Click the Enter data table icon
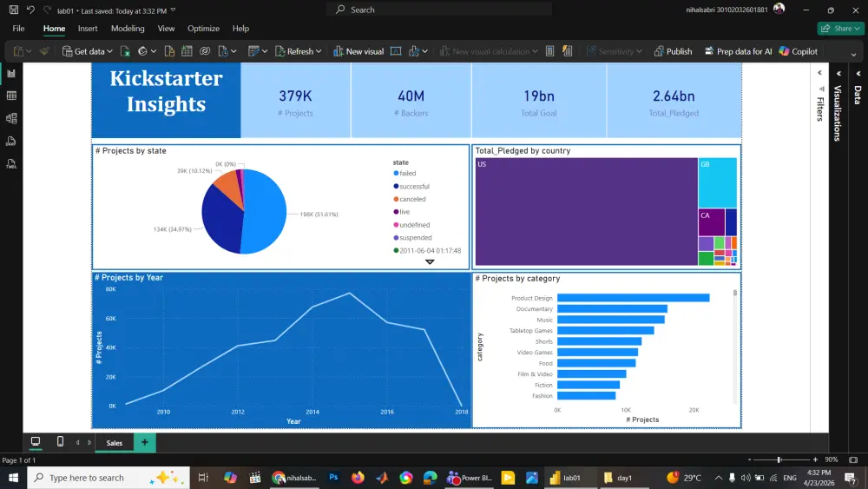Screen dimensions: 868x489 [x=187, y=51]
